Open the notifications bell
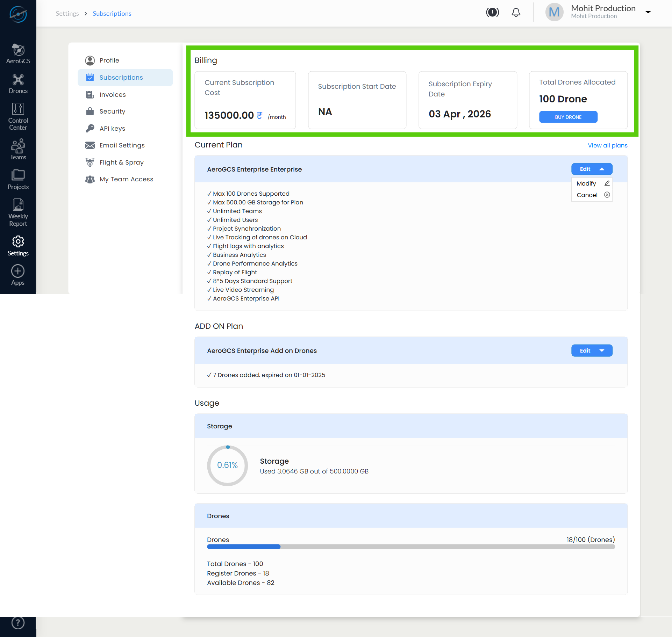The image size is (672, 637). coord(516,13)
